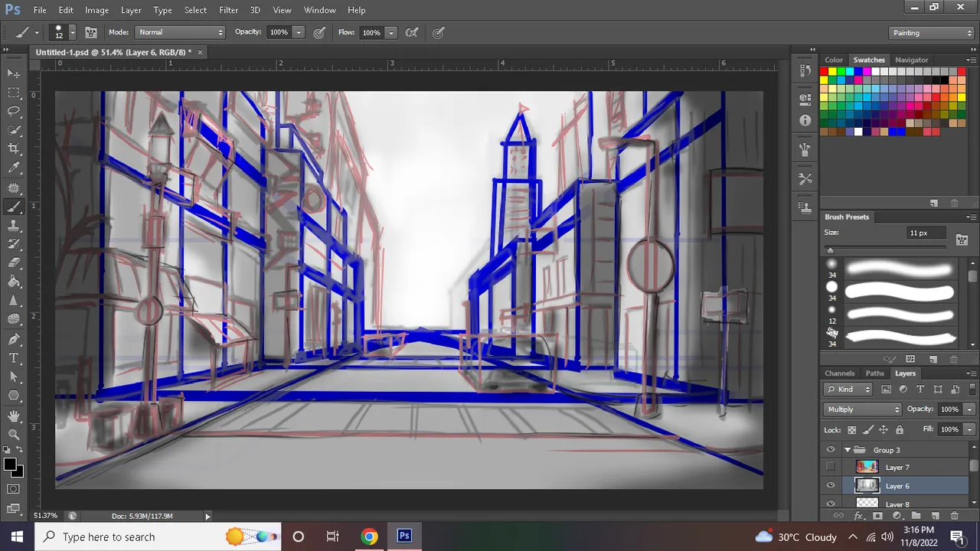Image resolution: width=980 pixels, height=551 pixels.
Task: Select the Clone Stamp tool
Action: tap(14, 226)
